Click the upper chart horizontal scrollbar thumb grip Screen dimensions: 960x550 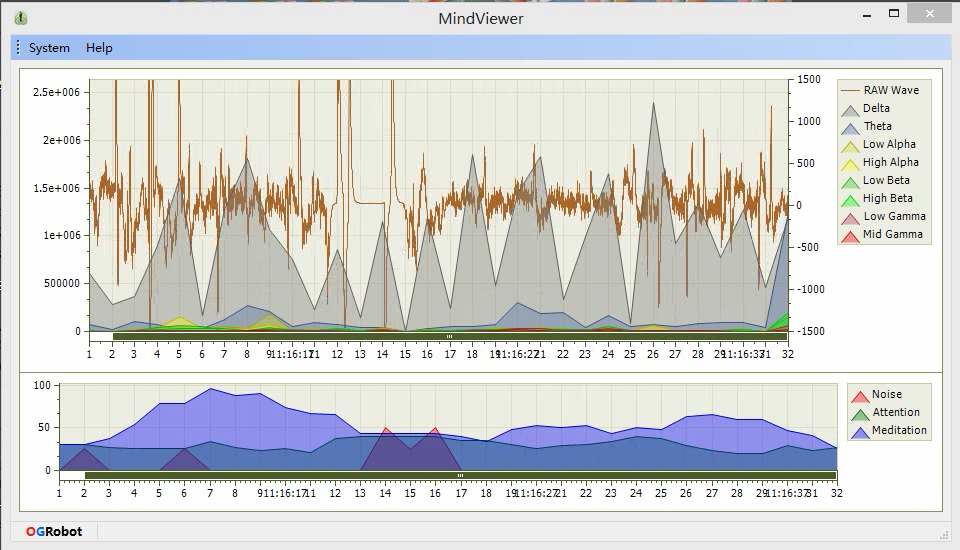click(449, 336)
